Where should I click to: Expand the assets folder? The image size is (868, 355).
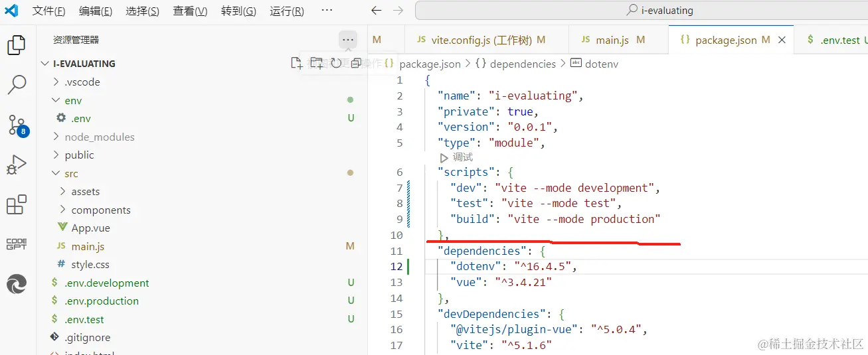pos(62,191)
